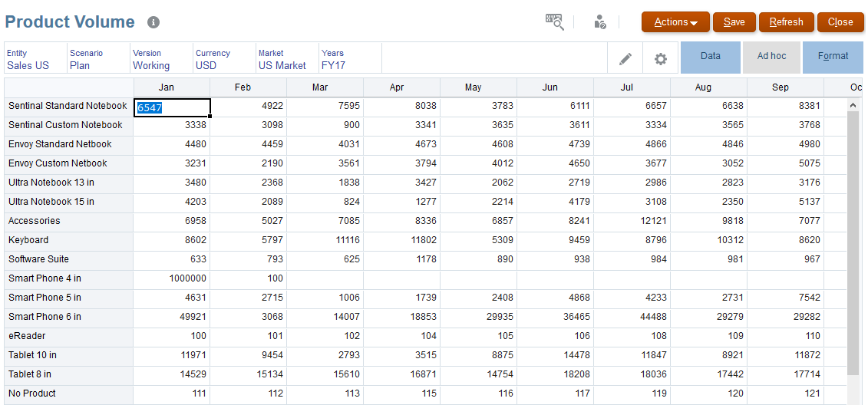
Task: Switch to the Data tab
Action: (x=711, y=57)
